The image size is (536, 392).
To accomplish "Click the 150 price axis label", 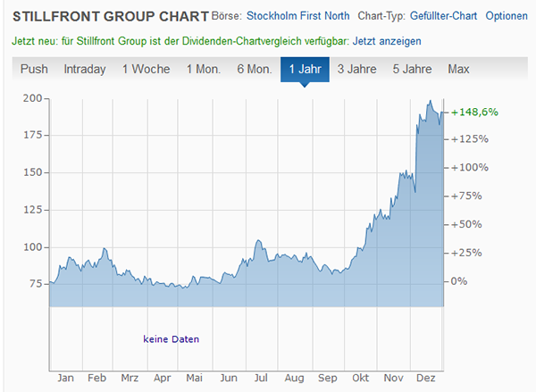I will 32,172.
